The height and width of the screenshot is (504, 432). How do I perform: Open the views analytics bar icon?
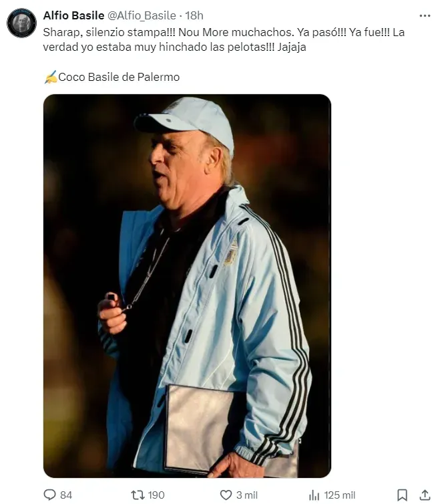tap(314, 495)
